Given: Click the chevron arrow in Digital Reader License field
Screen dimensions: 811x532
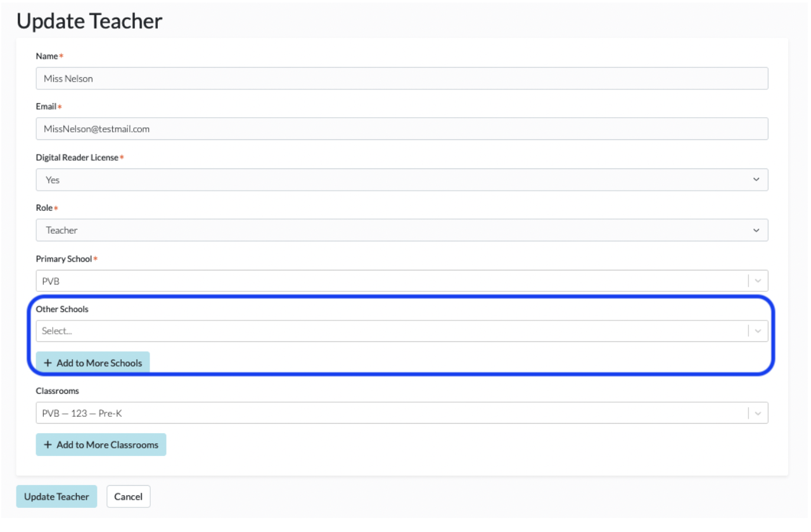Looking at the screenshot, I should (756, 180).
